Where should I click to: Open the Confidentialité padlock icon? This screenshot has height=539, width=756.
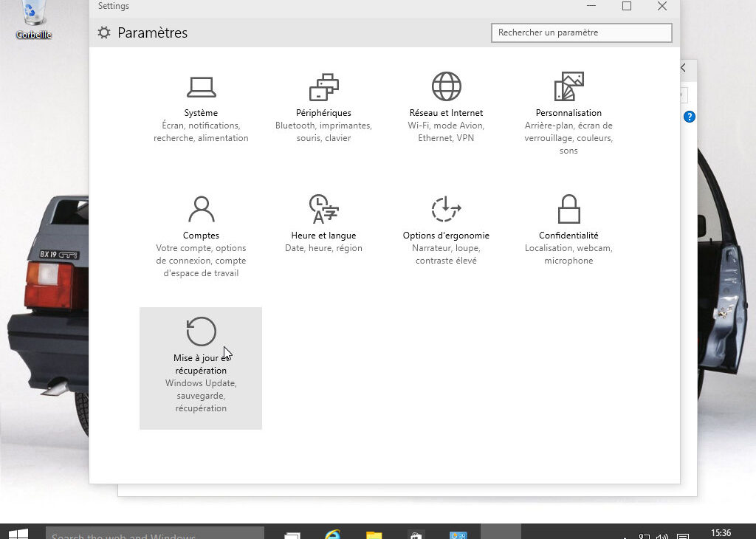tap(568, 210)
